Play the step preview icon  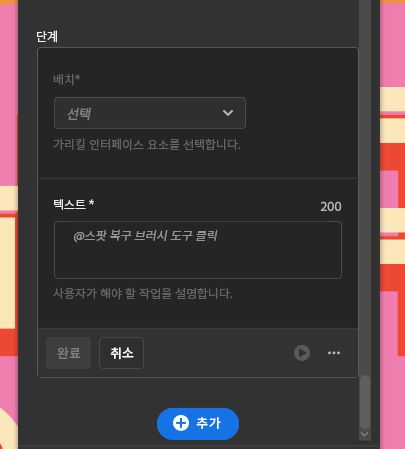pos(302,353)
